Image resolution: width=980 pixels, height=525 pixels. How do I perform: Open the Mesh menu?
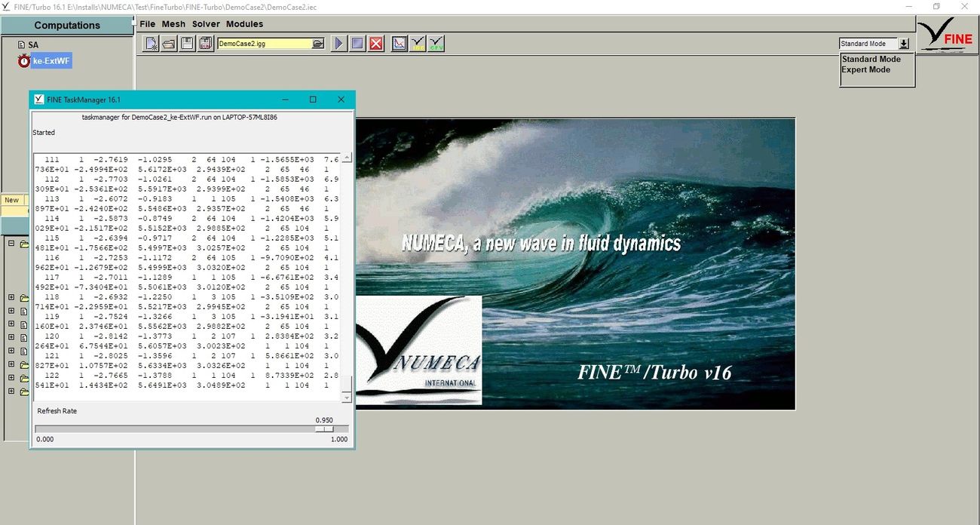(173, 24)
